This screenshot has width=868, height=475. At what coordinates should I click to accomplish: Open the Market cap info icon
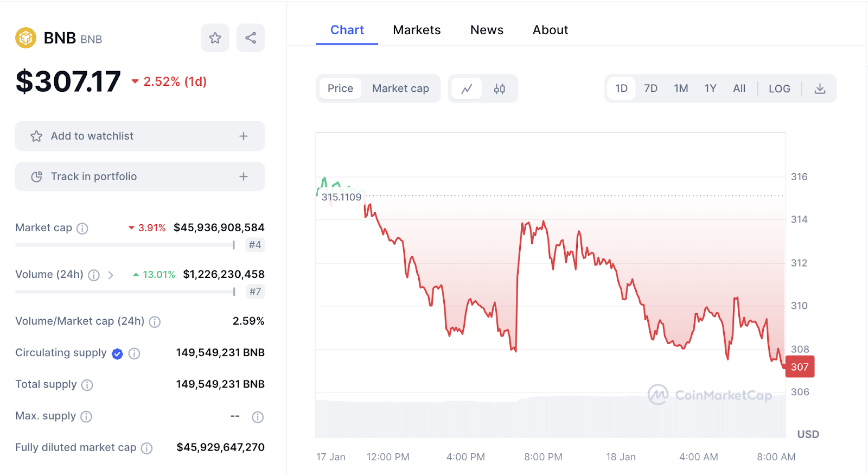[82, 229]
